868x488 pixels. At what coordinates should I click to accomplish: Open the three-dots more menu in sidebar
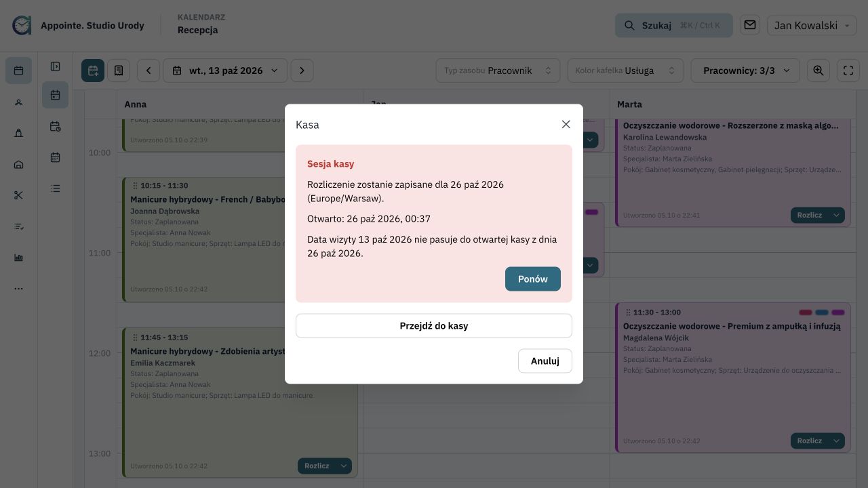[x=19, y=289]
